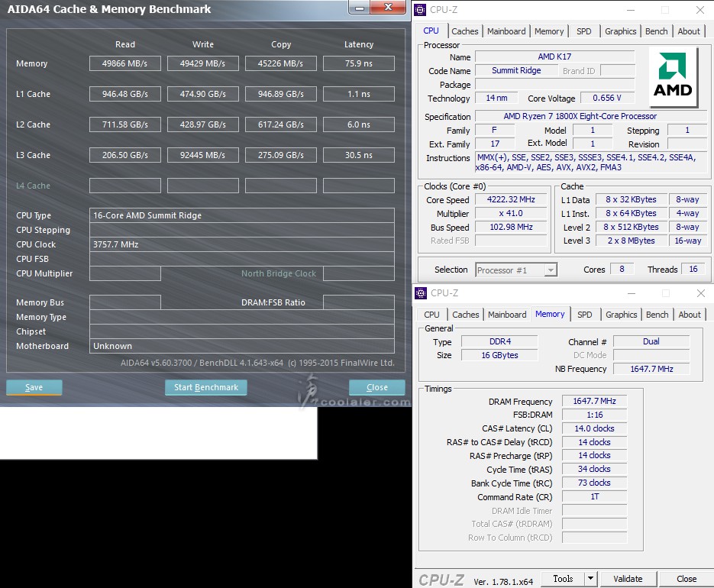The image size is (714, 588).
Task: Click the Threads count value 16
Action: point(693,269)
